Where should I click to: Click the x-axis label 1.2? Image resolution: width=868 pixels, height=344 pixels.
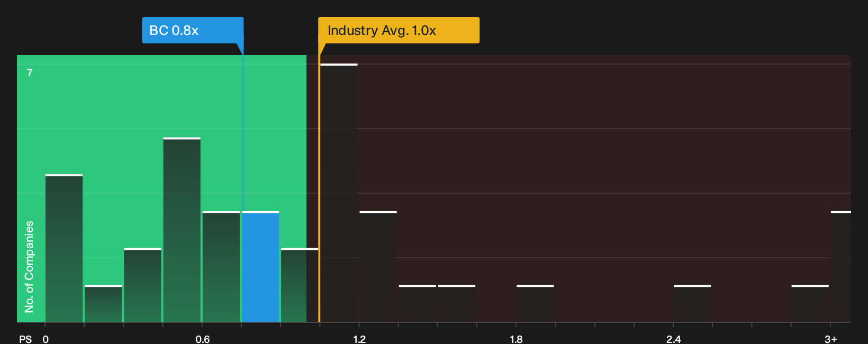pos(359,339)
